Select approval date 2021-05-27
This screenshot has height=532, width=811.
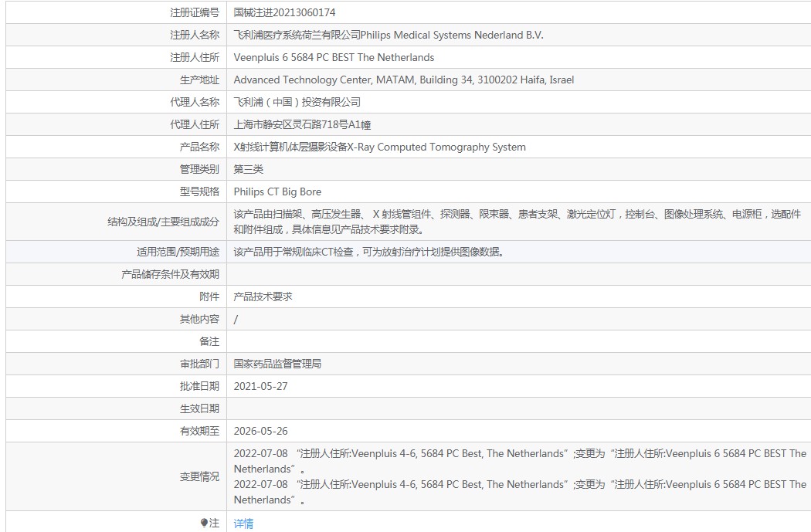pyautogui.click(x=261, y=386)
